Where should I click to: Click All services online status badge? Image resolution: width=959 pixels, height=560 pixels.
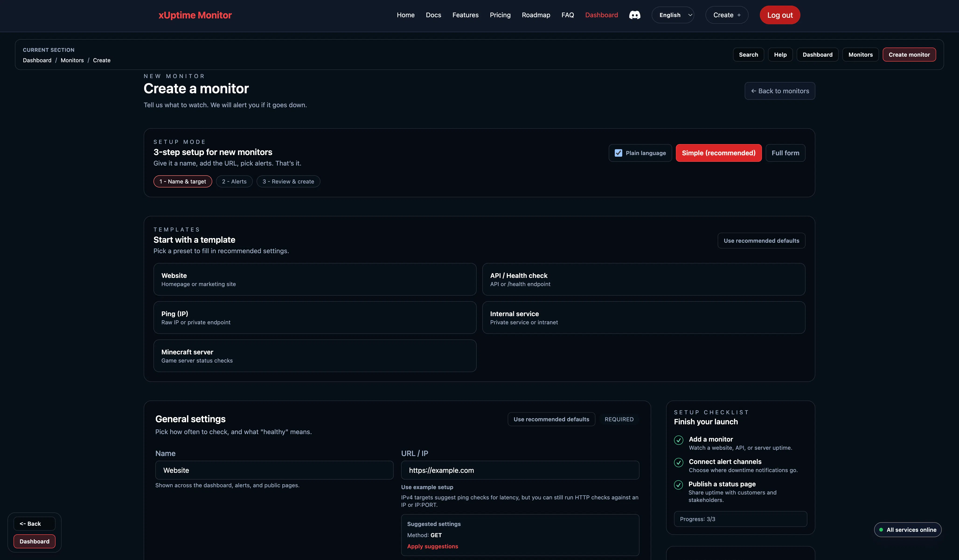tap(908, 529)
